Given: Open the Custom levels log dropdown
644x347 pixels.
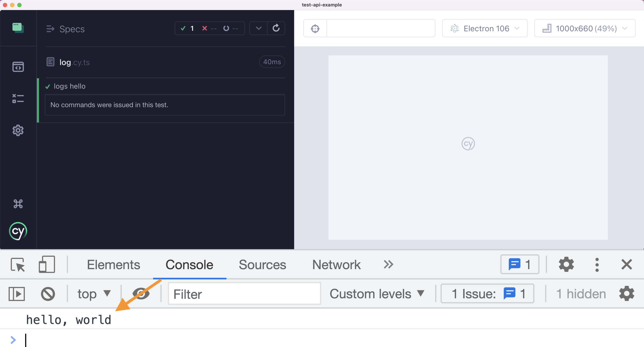Looking at the screenshot, I should [377, 294].
